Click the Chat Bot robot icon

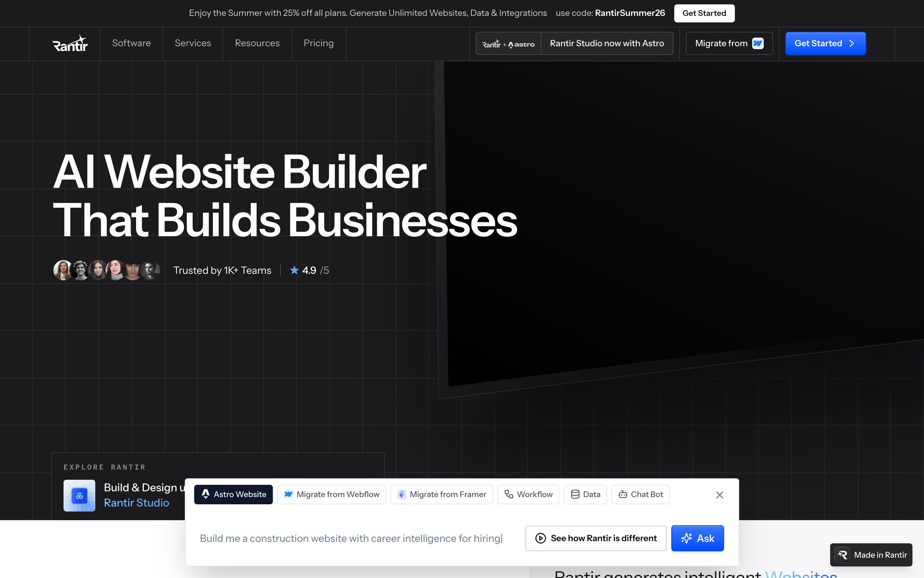click(x=623, y=494)
